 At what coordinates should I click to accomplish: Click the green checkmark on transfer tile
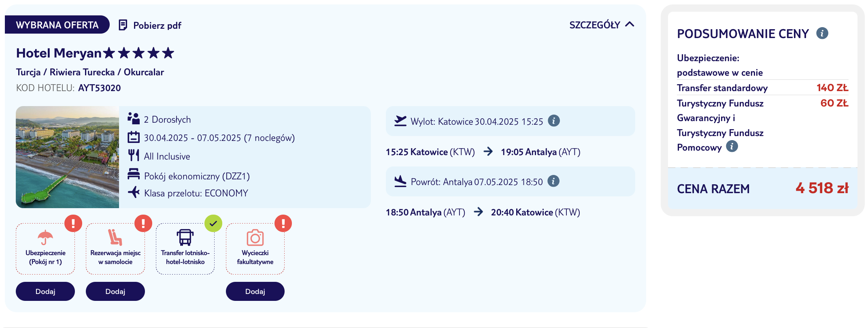[x=213, y=223]
